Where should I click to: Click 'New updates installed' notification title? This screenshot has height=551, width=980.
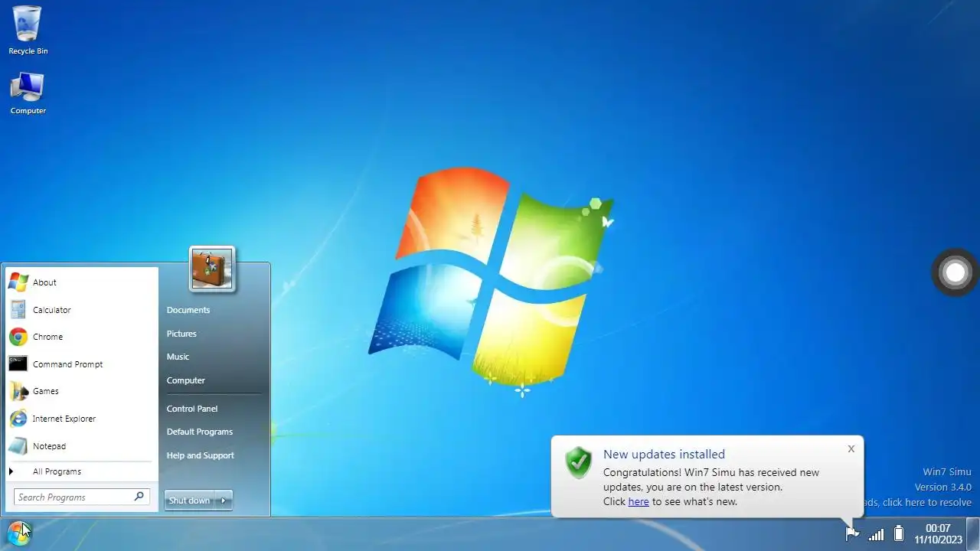click(x=664, y=454)
